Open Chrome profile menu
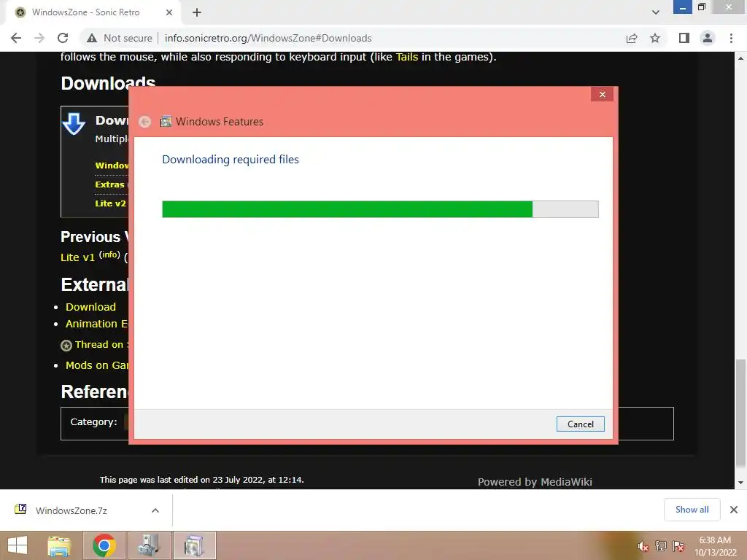 [708, 38]
